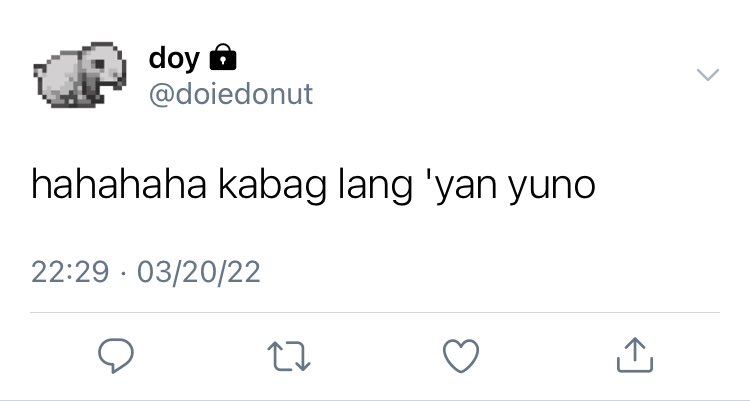Image resolution: width=750 pixels, height=401 pixels.
Task: Click the keyhole inside the padlock badge
Action: point(223,61)
